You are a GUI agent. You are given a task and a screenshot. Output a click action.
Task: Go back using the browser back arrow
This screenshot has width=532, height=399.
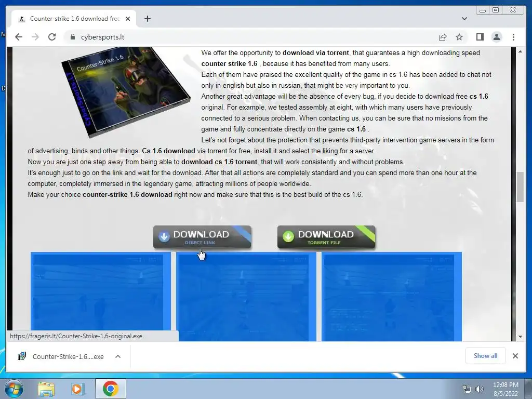tap(19, 37)
